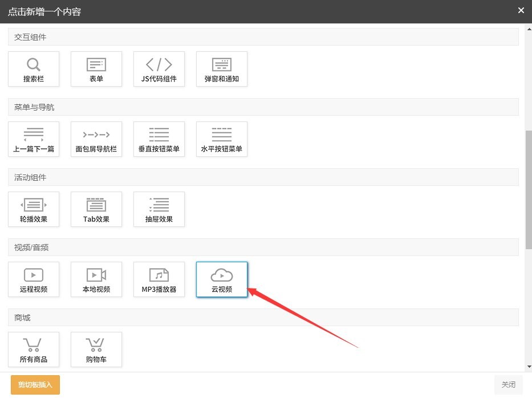Screen dimensions: 532x398
Task: Add the 抽屉效果 drawer component
Action: 159,209
